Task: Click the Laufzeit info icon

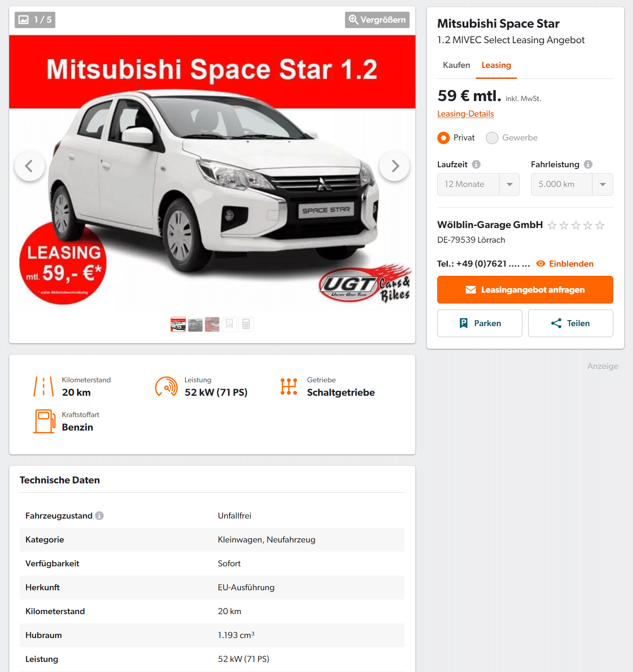Action: click(x=476, y=164)
